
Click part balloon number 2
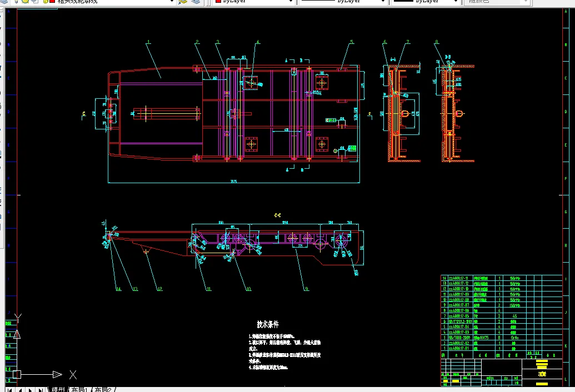coord(197,42)
